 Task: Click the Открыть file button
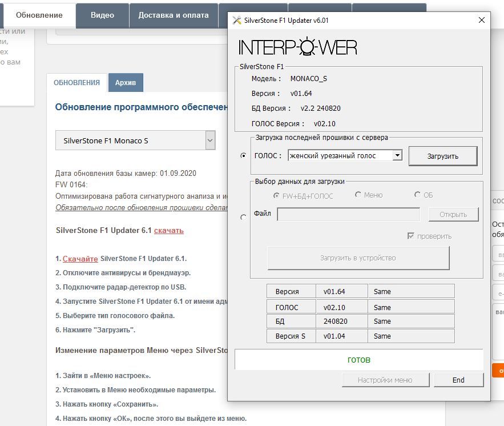point(453,214)
